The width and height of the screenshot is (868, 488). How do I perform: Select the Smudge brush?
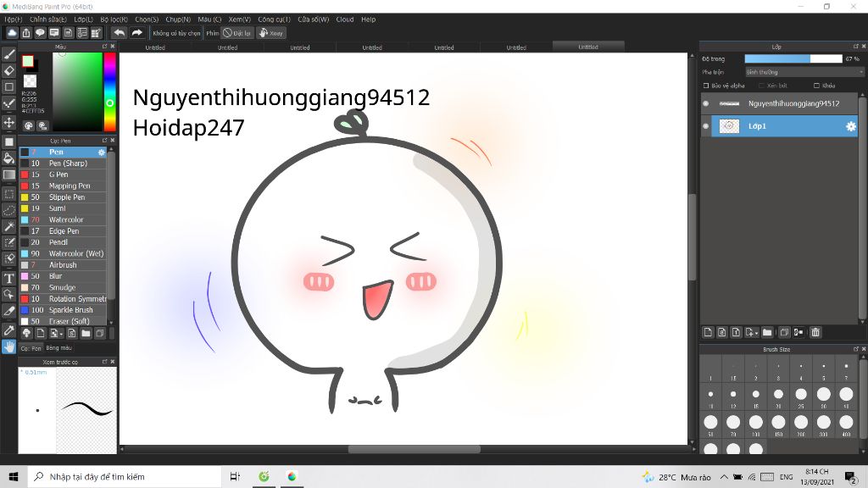pyautogui.click(x=63, y=287)
